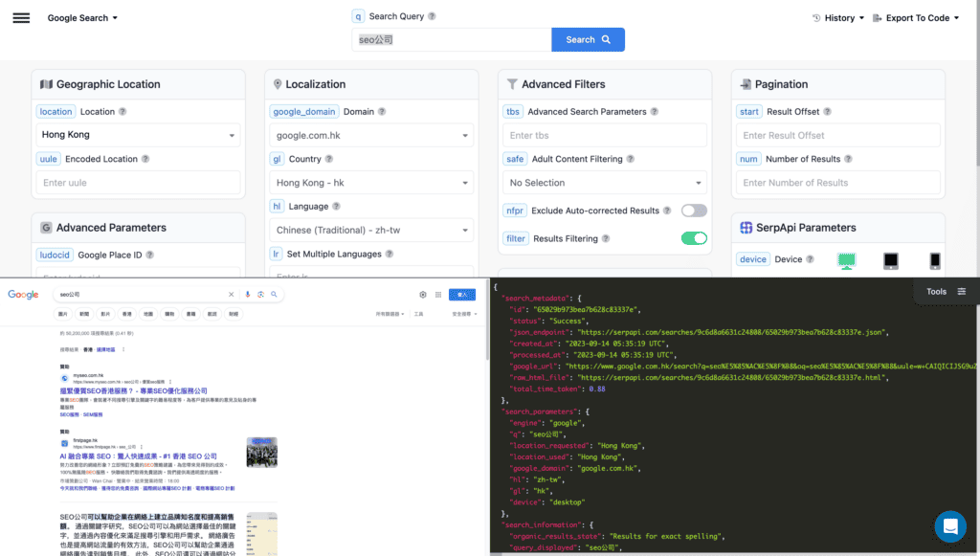Click the Device help icon
Screen dimensions: 980x556
click(x=810, y=259)
